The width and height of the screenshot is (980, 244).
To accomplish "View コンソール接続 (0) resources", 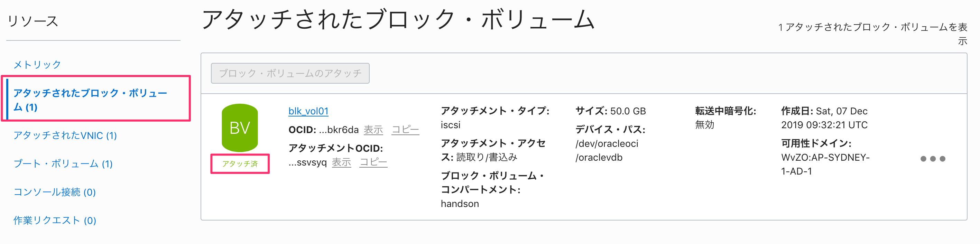I will point(56,192).
